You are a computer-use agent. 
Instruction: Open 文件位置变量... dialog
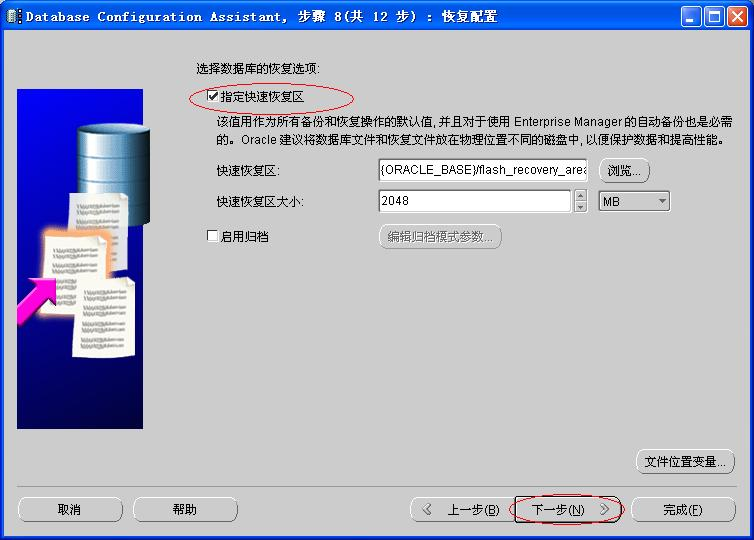tap(685, 462)
